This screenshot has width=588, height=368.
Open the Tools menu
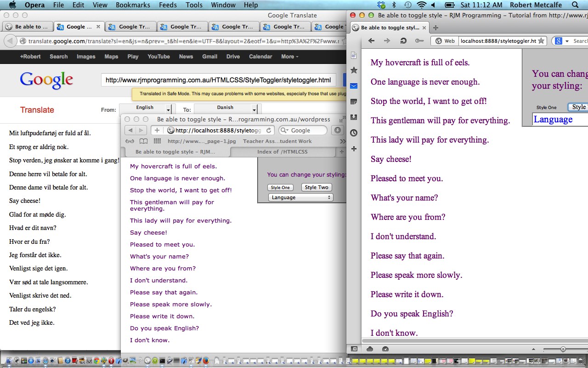click(x=194, y=5)
